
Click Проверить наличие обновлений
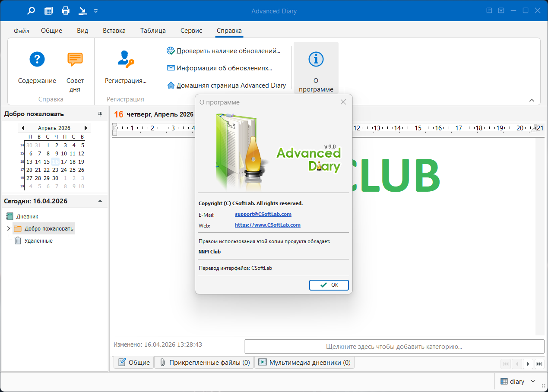[224, 51]
